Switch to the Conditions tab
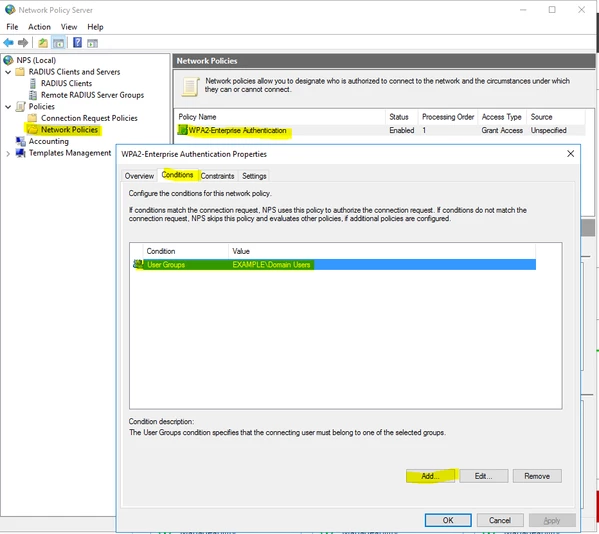Image resolution: width=599 pixels, height=534 pixels. coord(177,175)
